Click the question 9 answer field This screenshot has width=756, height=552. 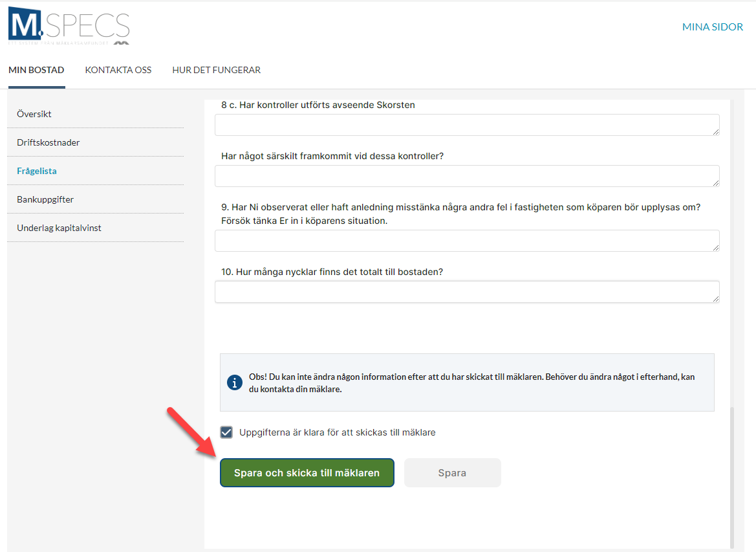tap(467, 241)
